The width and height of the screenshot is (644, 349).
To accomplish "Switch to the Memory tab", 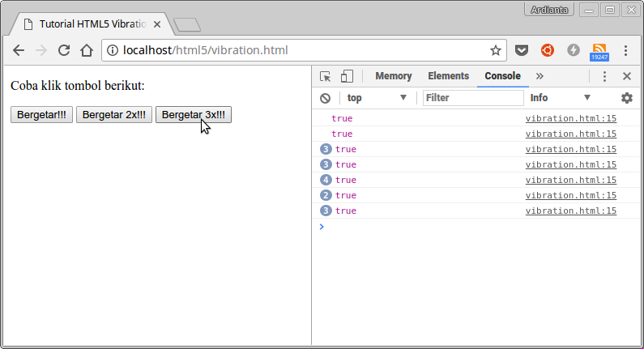I will coord(393,76).
